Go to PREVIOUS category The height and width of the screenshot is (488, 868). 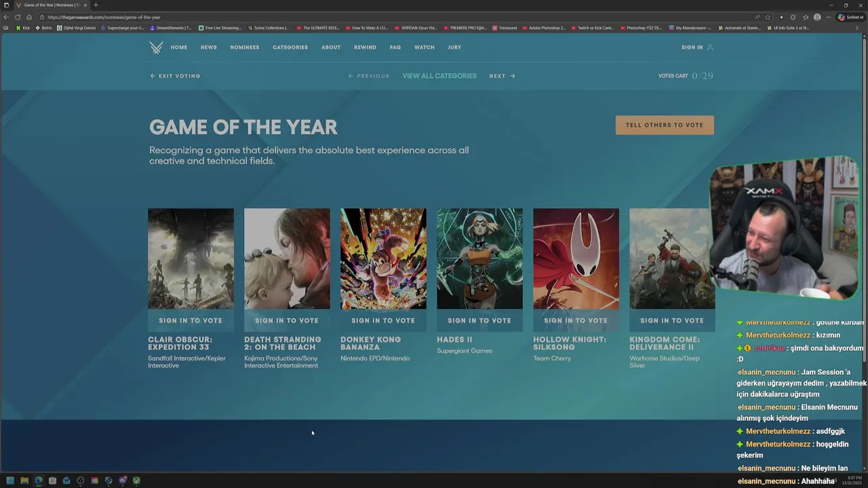point(369,76)
